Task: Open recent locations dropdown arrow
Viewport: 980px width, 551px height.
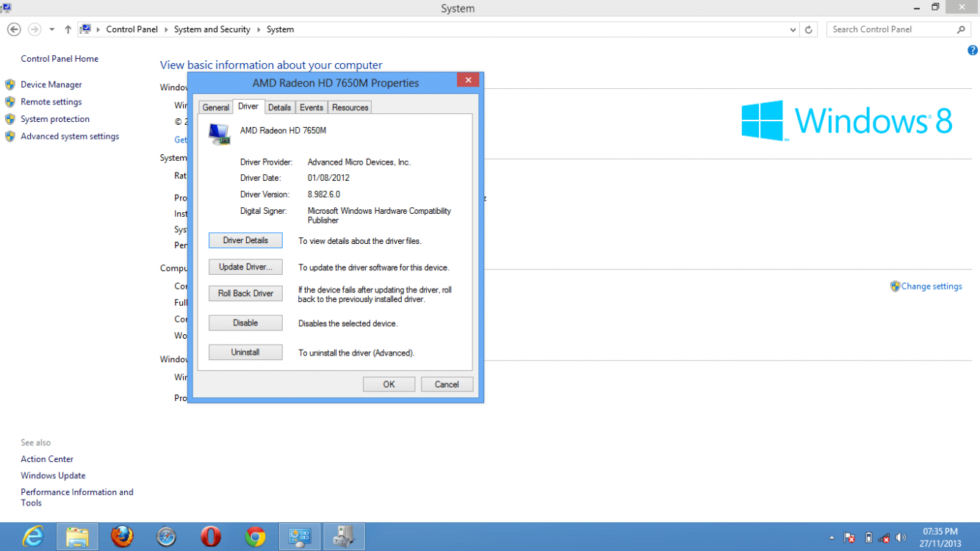Action: (51, 29)
